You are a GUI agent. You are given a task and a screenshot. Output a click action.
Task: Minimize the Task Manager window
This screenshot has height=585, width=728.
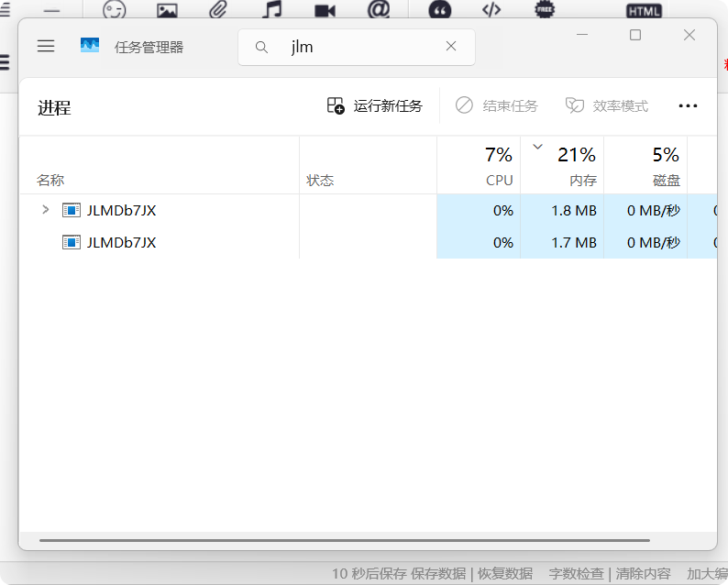(x=582, y=35)
